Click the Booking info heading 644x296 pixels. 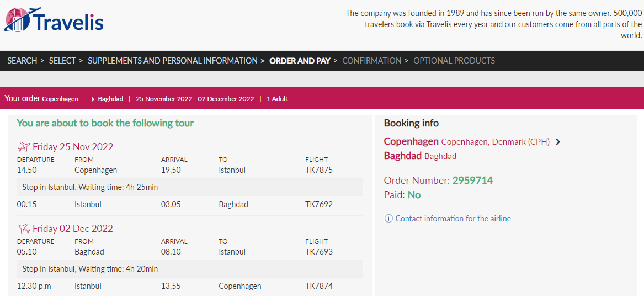click(411, 123)
